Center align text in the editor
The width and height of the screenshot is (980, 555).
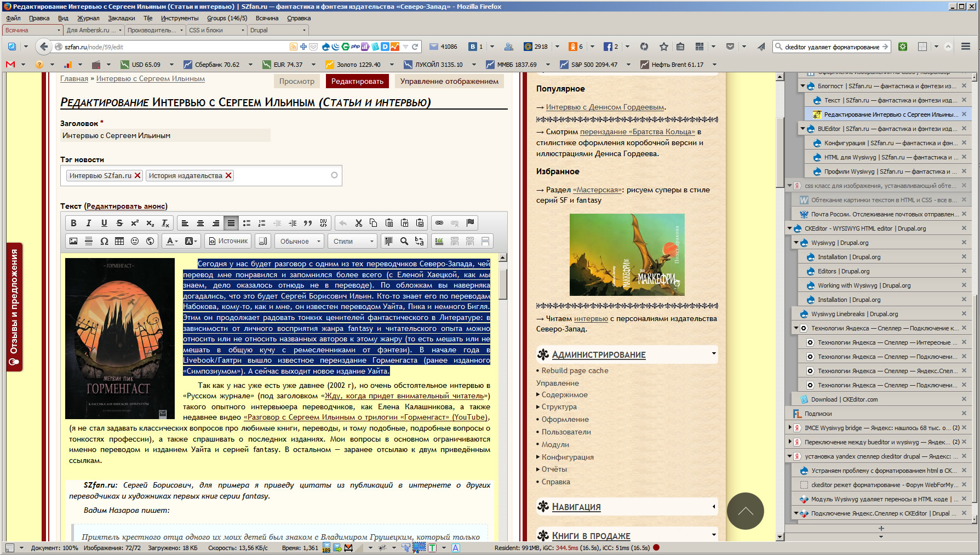[200, 223]
